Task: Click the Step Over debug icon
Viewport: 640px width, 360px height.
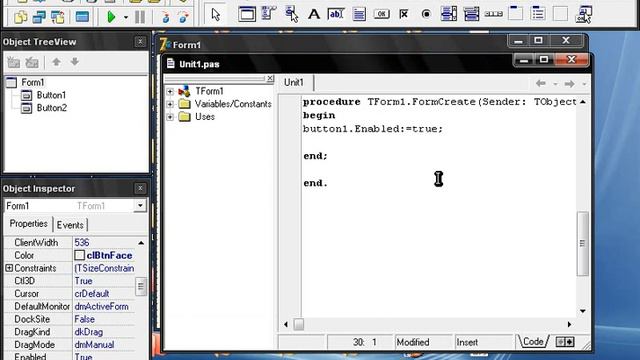Action: click(x=183, y=17)
